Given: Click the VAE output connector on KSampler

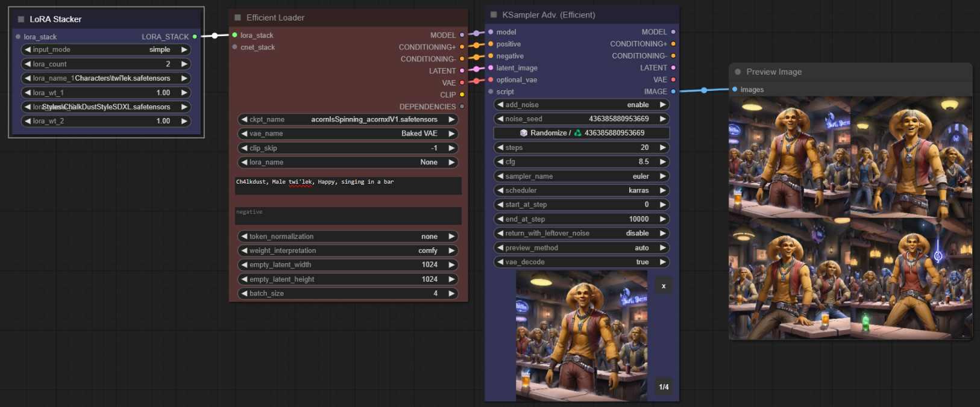Looking at the screenshot, I should click(x=673, y=79).
